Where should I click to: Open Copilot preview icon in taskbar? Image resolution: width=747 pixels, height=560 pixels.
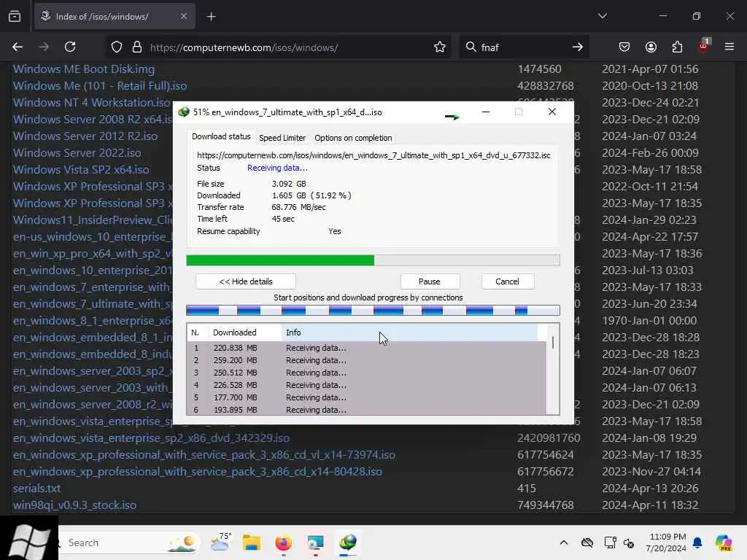point(724,542)
